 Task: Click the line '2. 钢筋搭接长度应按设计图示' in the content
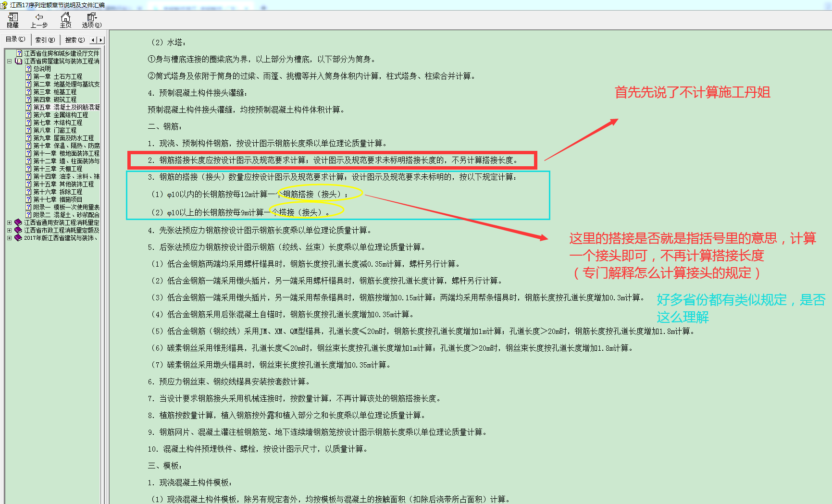[333, 160]
